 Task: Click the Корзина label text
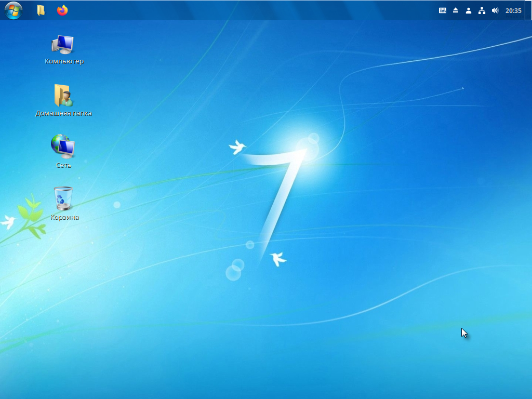click(64, 217)
